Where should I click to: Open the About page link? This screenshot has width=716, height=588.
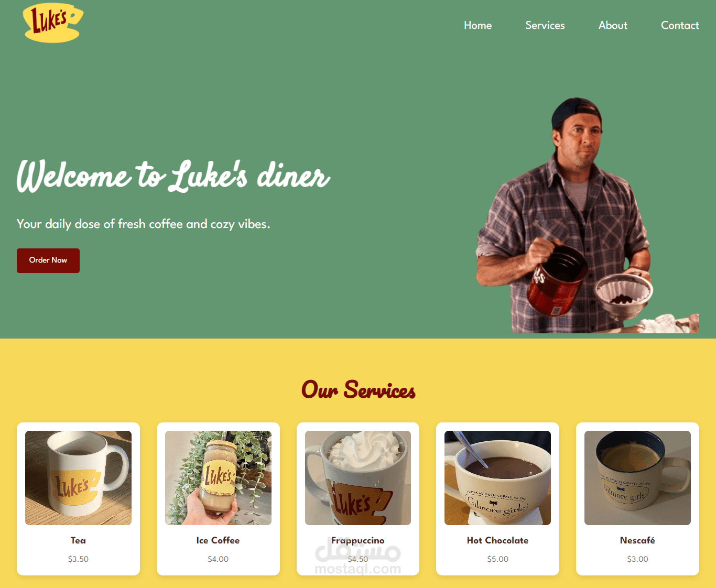tap(613, 25)
